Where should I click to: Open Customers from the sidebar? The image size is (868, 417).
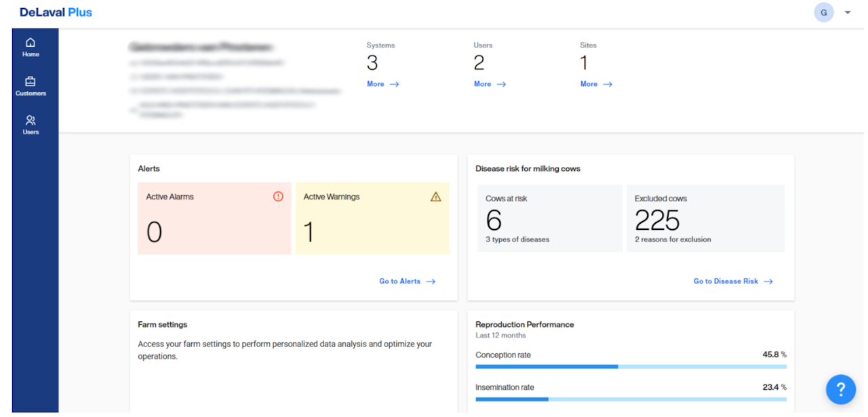coord(31,82)
